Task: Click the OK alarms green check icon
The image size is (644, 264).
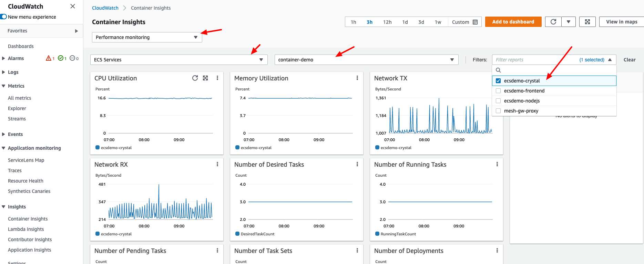Action: tap(61, 58)
